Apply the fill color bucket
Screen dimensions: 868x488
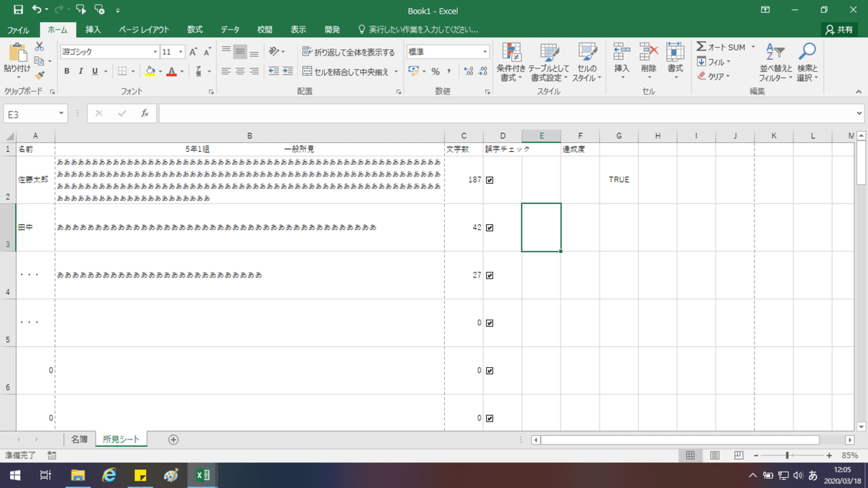pos(150,72)
